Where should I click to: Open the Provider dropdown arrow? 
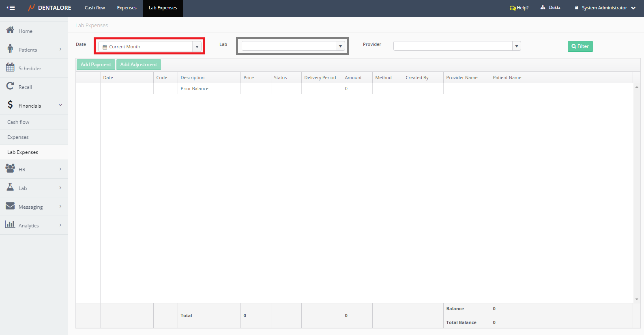coord(516,46)
